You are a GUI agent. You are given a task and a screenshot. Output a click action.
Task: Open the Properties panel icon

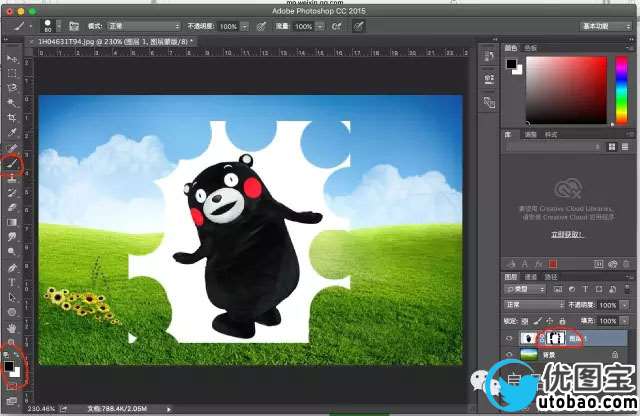tap(489, 78)
